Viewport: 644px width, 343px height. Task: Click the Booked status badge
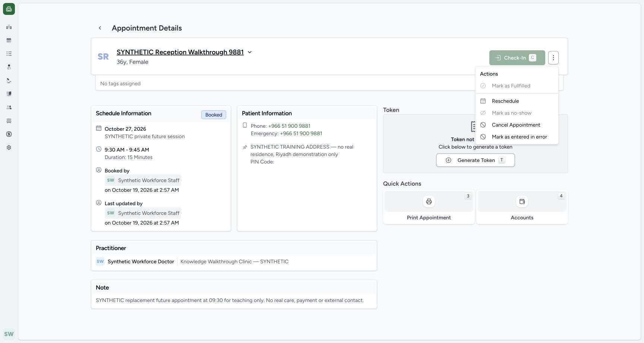click(x=214, y=115)
